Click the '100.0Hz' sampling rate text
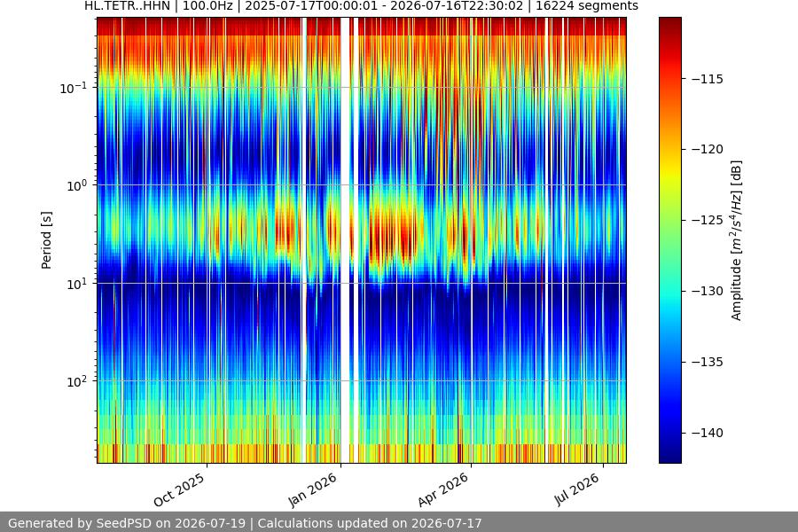 (x=207, y=6)
